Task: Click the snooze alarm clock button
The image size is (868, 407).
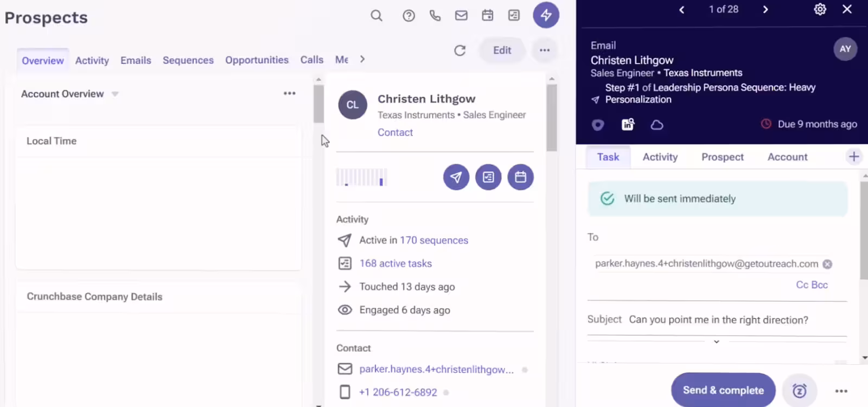Action: 800,391
